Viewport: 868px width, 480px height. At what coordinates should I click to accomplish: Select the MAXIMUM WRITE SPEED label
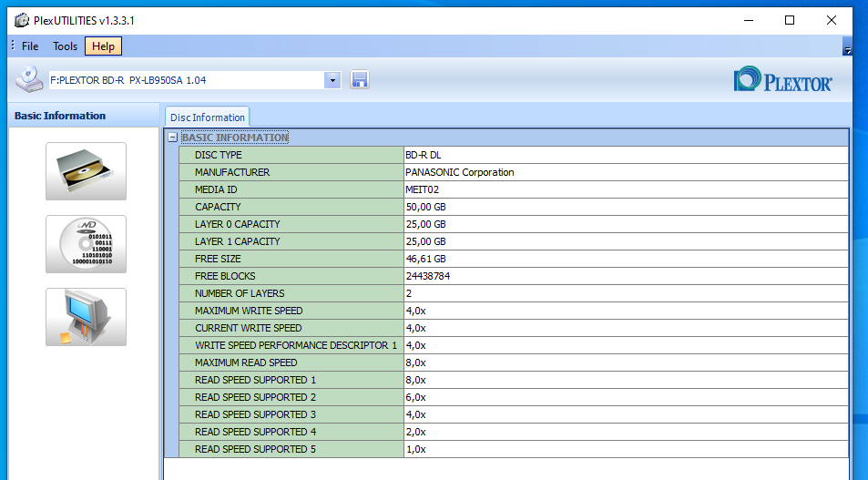pyautogui.click(x=291, y=311)
